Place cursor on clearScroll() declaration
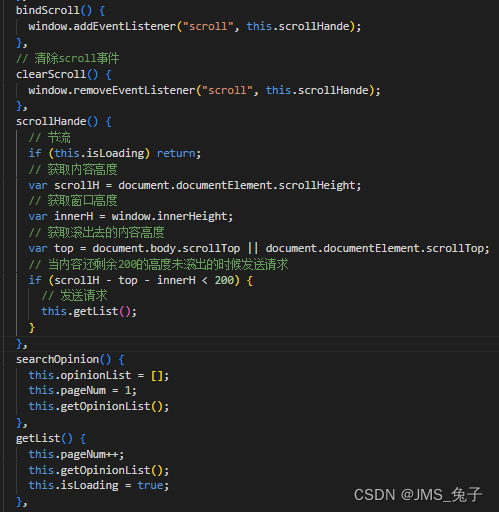 coord(64,74)
